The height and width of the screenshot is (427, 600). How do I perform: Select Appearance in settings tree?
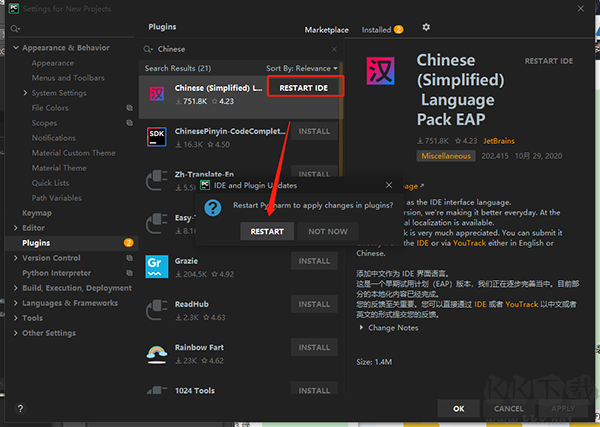[53, 63]
